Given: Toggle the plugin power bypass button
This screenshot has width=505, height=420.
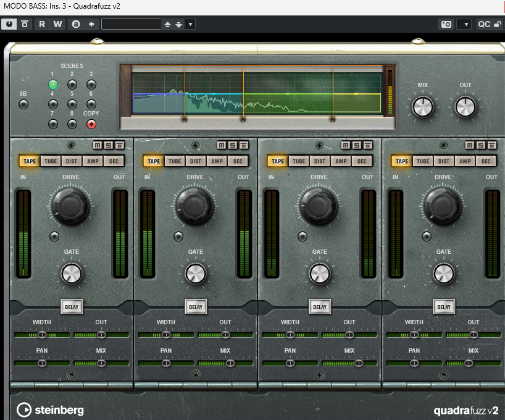Looking at the screenshot, I should (9, 24).
